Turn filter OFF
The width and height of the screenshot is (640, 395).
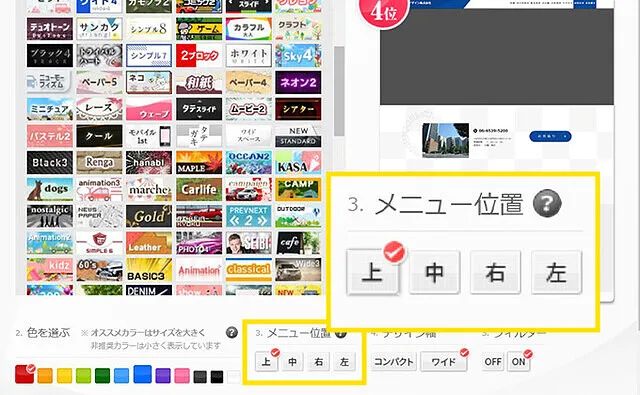coord(493,362)
